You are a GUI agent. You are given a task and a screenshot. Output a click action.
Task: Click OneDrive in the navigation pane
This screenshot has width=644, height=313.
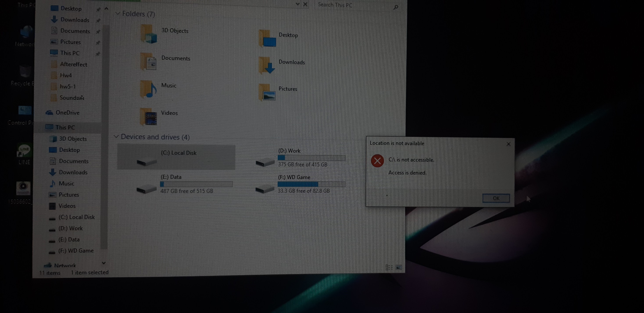(67, 113)
